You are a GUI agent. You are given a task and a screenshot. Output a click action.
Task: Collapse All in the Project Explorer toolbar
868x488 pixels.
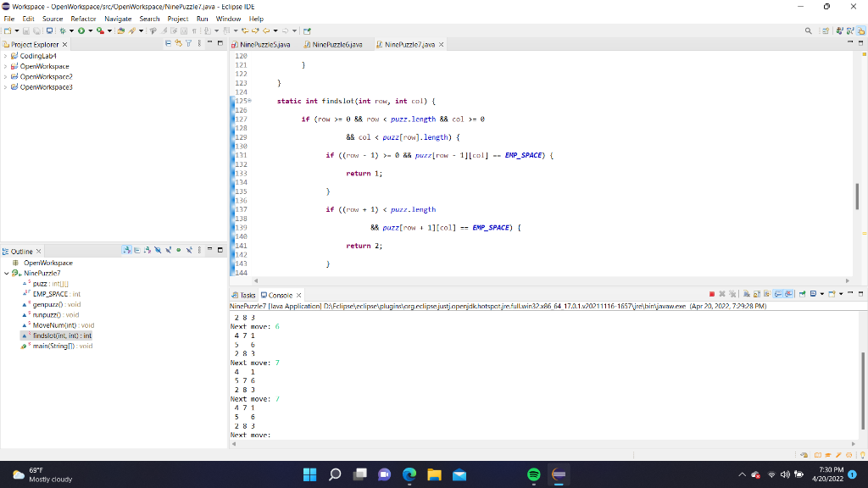click(169, 43)
